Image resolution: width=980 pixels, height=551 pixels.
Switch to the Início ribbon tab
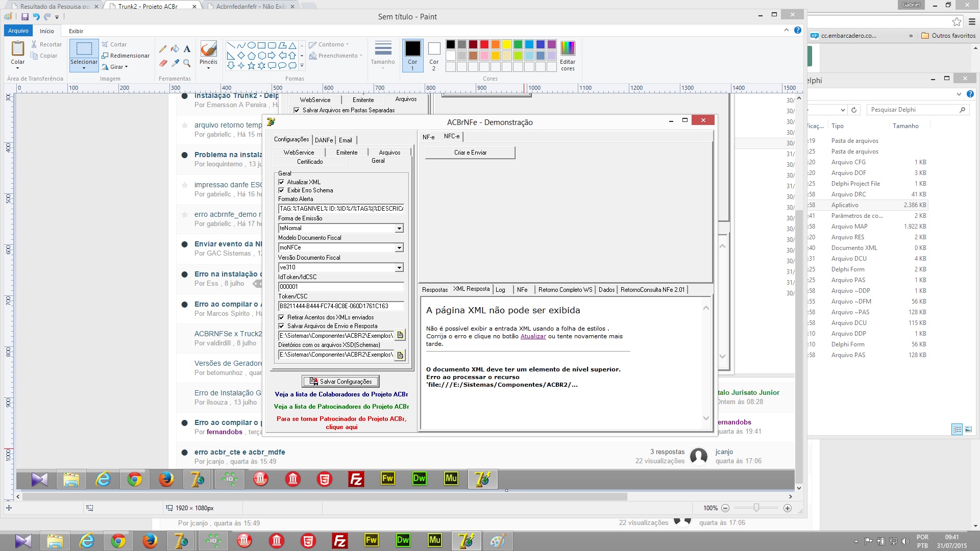click(x=46, y=31)
